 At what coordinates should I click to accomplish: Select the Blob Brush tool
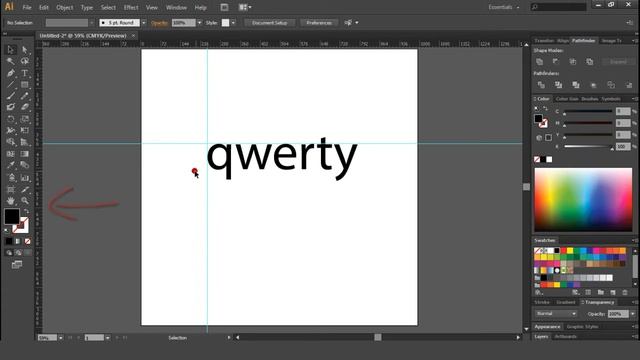click(11, 107)
